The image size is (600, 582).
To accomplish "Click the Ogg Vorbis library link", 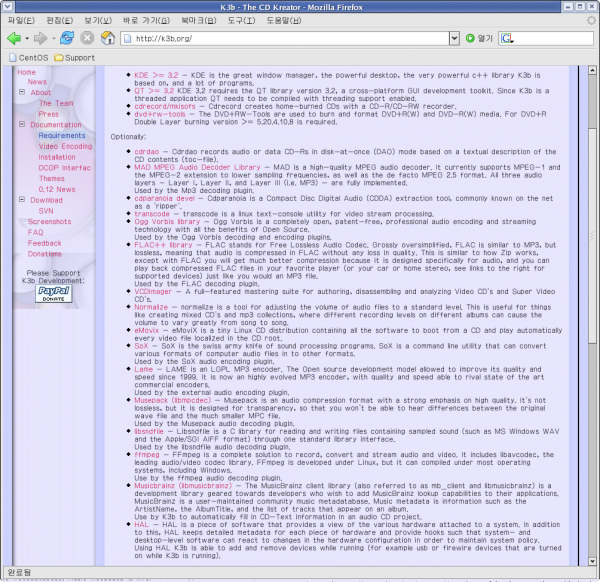I will [167, 222].
